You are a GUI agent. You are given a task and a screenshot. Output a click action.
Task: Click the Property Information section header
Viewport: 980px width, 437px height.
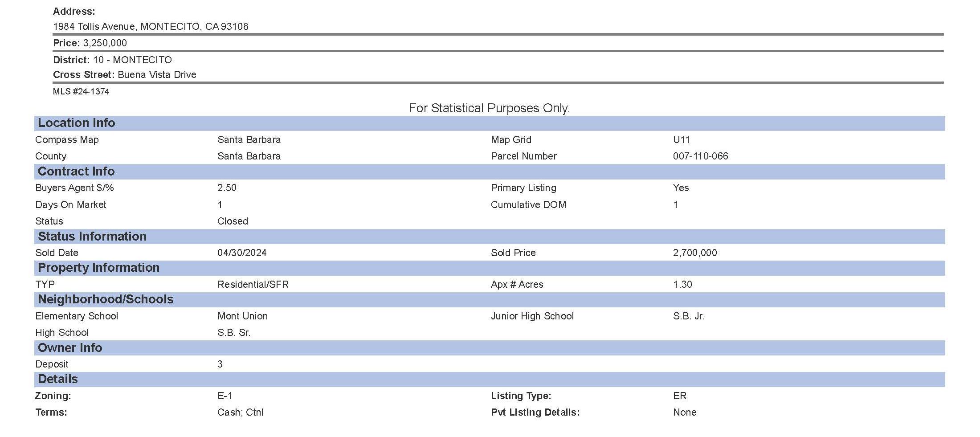coord(98,268)
